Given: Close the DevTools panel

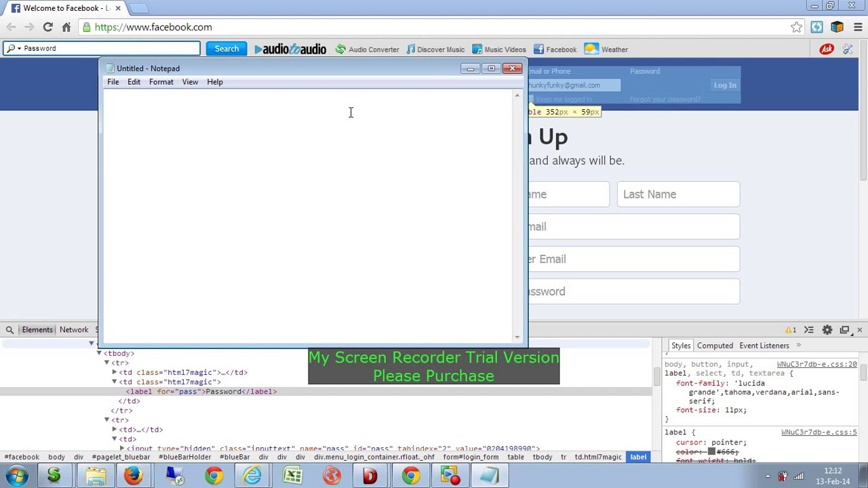Looking at the screenshot, I should (859, 330).
